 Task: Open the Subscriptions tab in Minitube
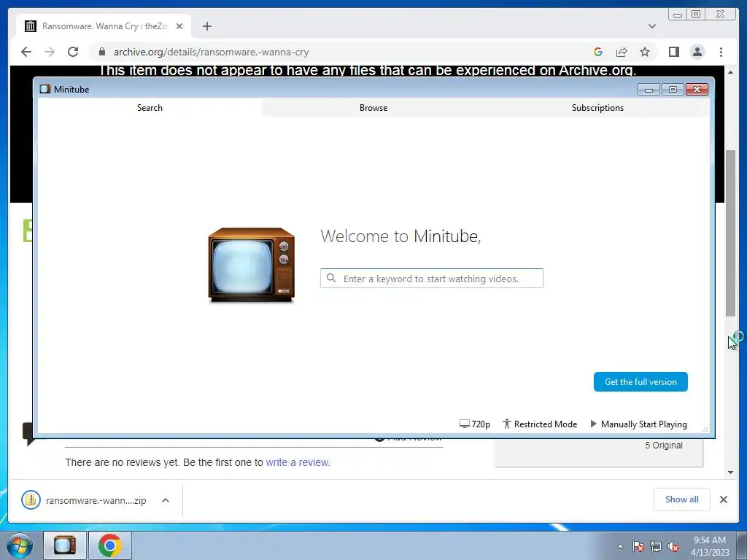(x=597, y=108)
